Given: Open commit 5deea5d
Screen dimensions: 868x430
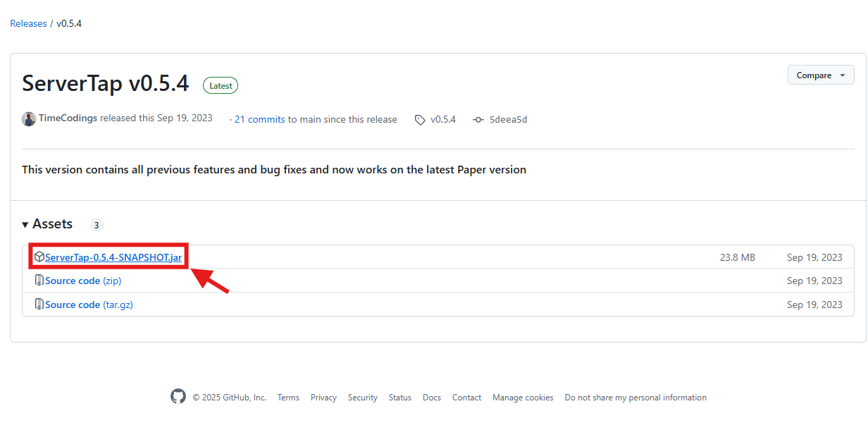Looking at the screenshot, I should pos(508,120).
